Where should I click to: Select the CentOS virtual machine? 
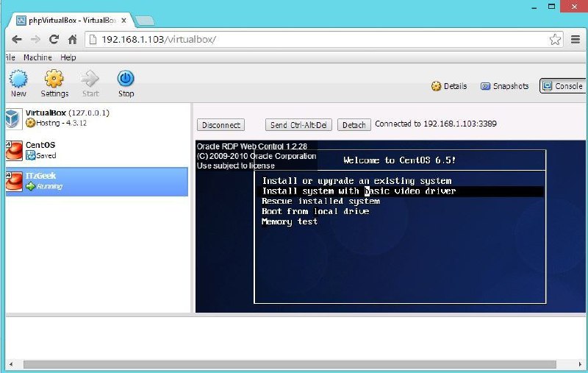pos(97,150)
